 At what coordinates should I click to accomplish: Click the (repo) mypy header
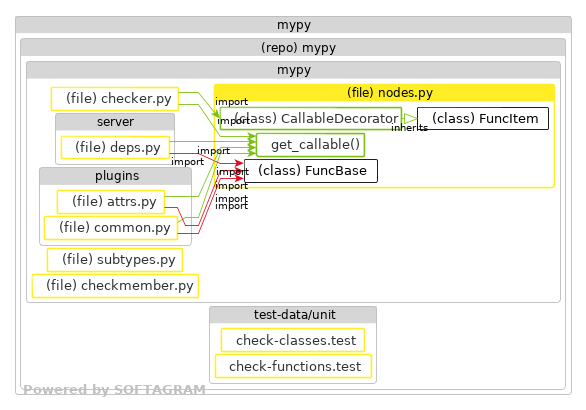coord(293,47)
